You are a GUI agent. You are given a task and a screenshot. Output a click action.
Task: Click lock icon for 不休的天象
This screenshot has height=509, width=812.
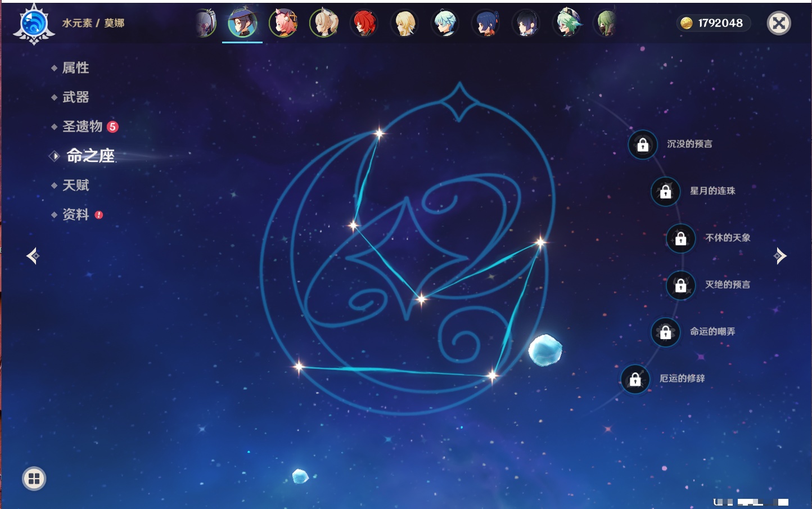coord(680,238)
